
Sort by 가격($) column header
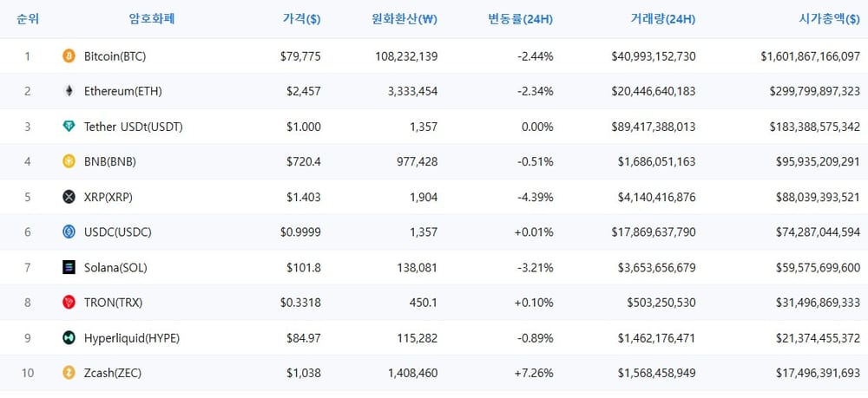click(302, 19)
